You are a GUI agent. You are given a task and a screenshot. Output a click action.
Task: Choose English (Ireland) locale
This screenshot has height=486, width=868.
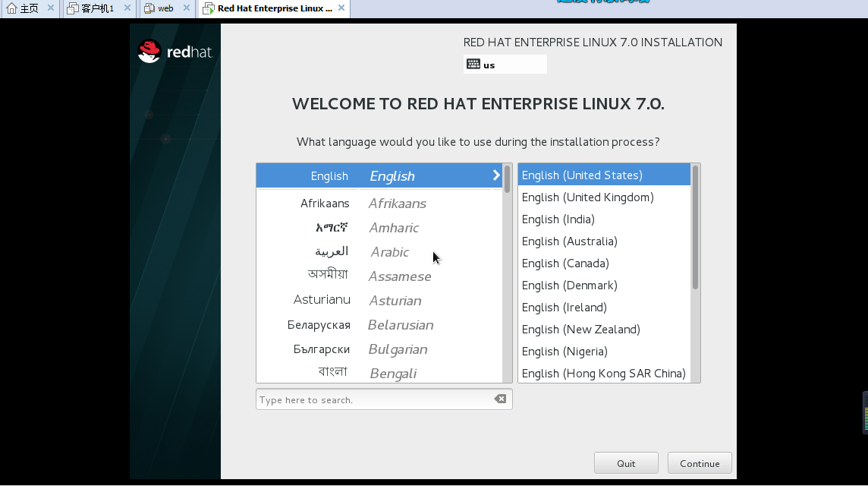pos(604,308)
